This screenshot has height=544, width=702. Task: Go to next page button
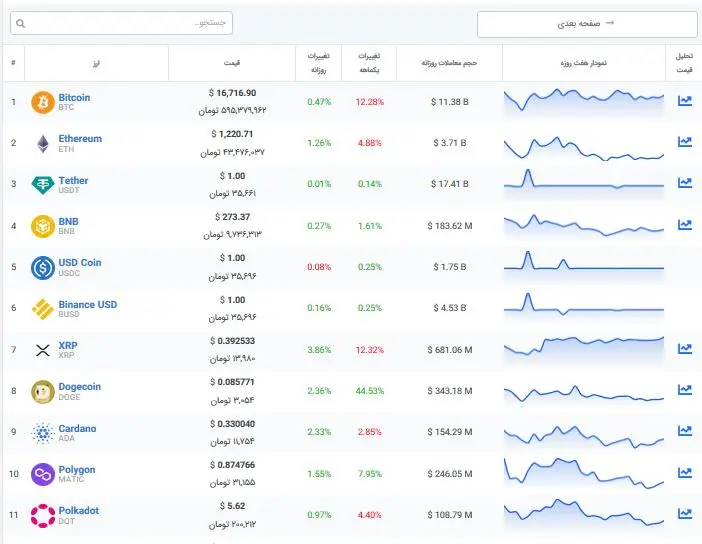587,24
